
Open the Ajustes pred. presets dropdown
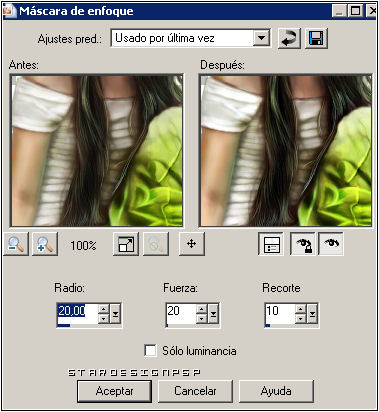(x=261, y=38)
